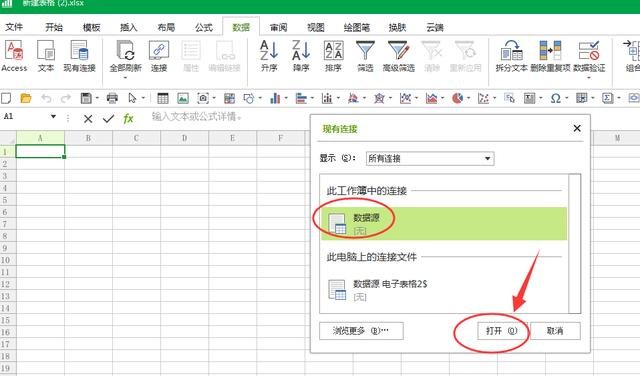This screenshot has width=640, height=376.
Task: Open the 排序 sort dialog
Action: tap(333, 56)
